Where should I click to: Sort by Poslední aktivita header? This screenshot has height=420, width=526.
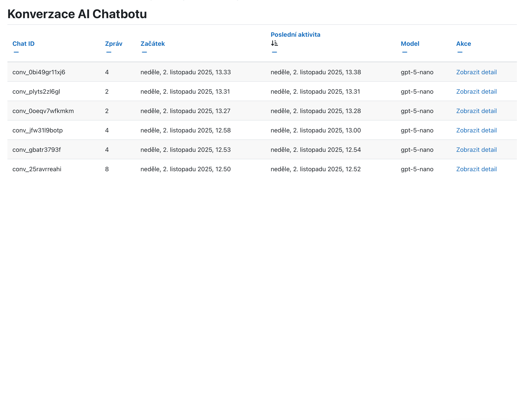pyautogui.click(x=295, y=35)
